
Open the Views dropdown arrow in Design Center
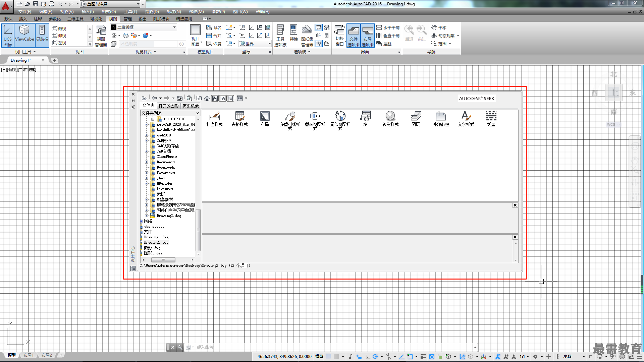(246, 98)
